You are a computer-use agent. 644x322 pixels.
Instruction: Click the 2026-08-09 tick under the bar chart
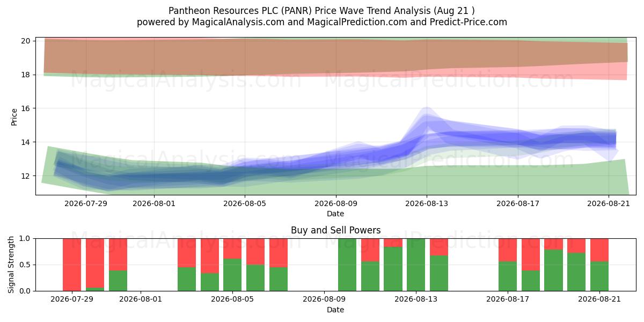[324, 299]
